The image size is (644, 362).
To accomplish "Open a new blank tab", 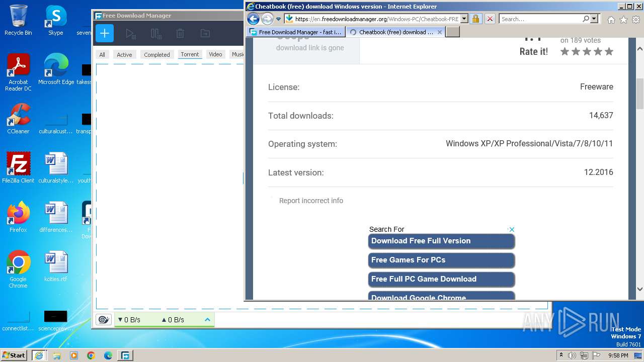I will click(x=453, y=32).
